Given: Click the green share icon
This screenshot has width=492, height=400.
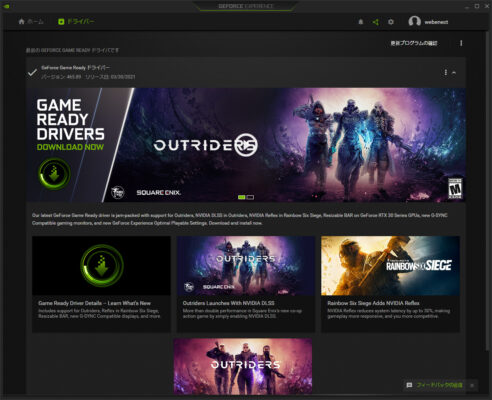Looking at the screenshot, I should click(x=376, y=22).
